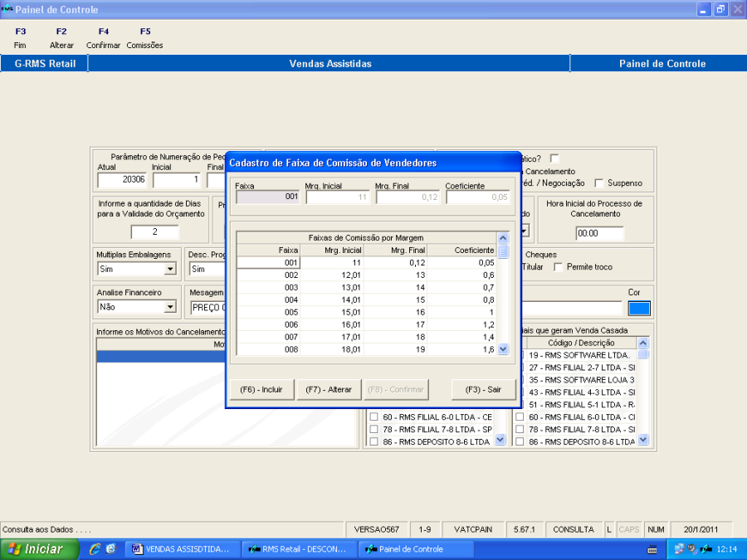Viewport: 747px width, 560px height.
Task: Click the blue Cor color swatch
Action: [639, 309]
